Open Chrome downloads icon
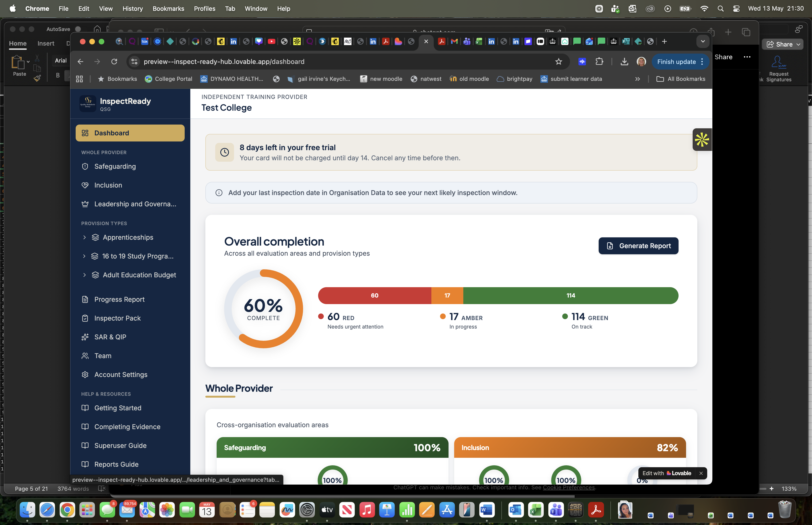 coord(624,61)
